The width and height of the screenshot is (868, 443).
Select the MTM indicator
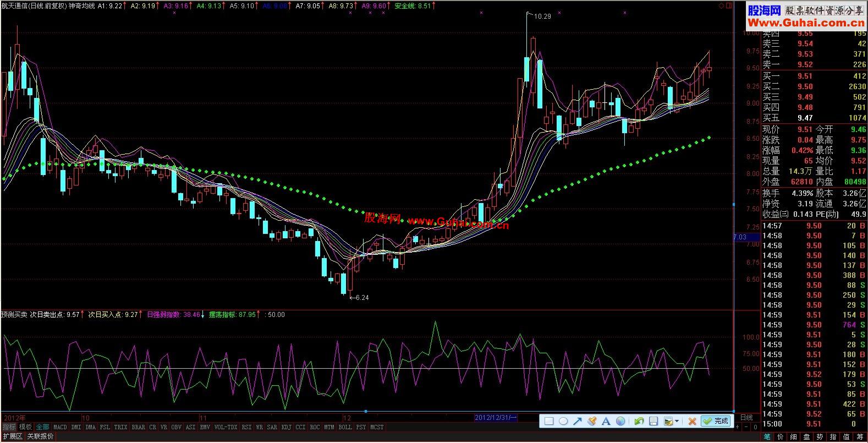(329, 427)
